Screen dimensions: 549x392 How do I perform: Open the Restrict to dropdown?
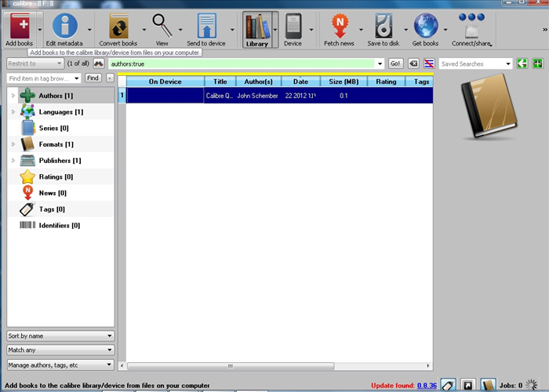(x=35, y=64)
